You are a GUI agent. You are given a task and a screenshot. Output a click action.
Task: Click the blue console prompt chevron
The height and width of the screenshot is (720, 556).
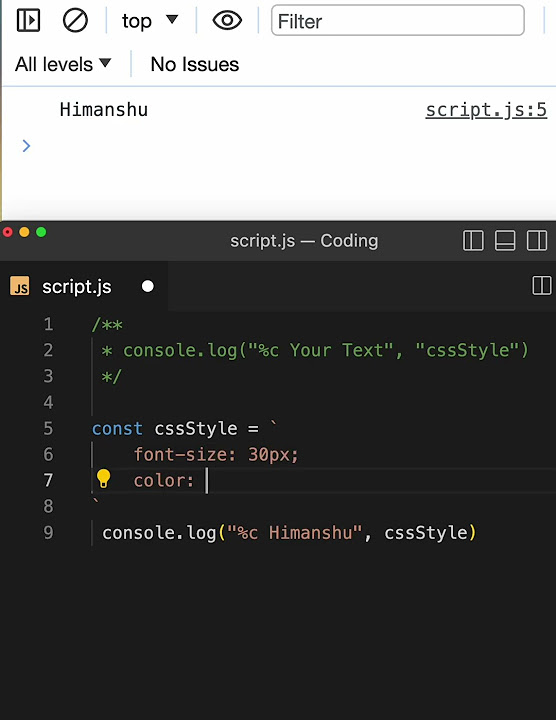click(x=26, y=146)
